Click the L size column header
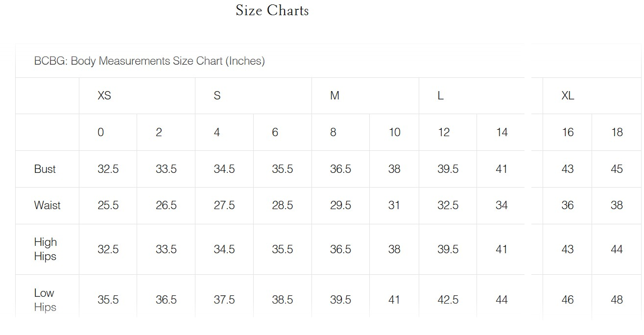The width and height of the screenshot is (644, 335). tap(441, 96)
